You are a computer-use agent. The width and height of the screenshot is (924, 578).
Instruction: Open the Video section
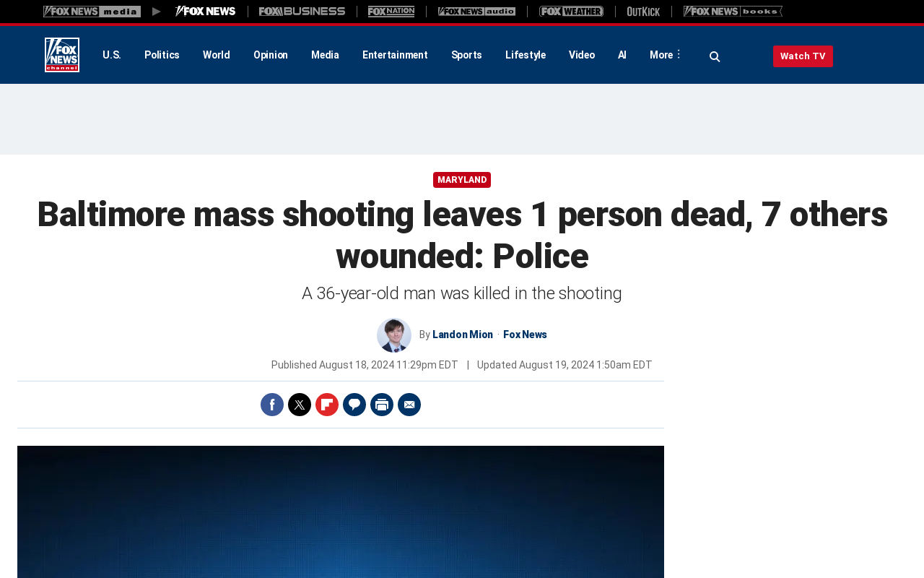(x=582, y=55)
